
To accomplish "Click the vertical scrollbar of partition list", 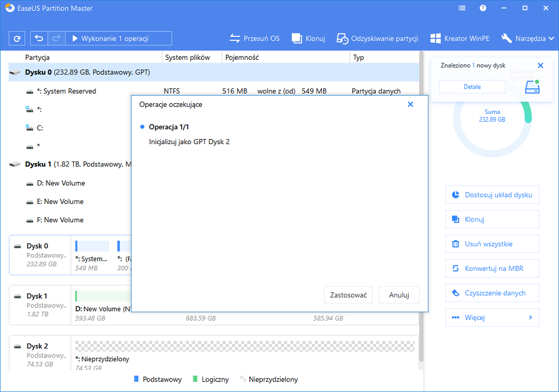I will [421, 207].
